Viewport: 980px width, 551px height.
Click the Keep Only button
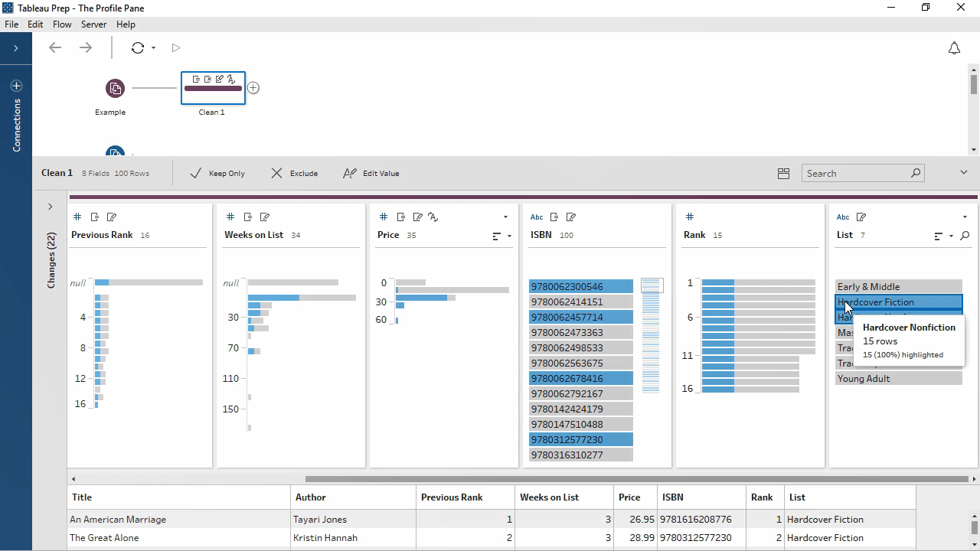point(217,174)
